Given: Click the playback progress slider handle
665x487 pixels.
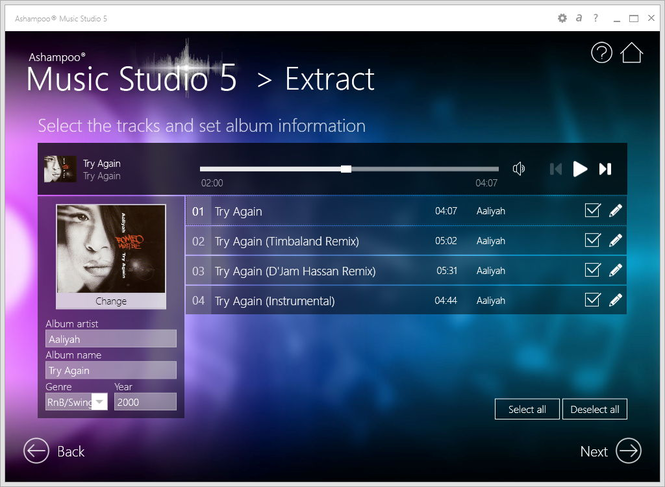Looking at the screenshot, I should [x=346, y=169].
